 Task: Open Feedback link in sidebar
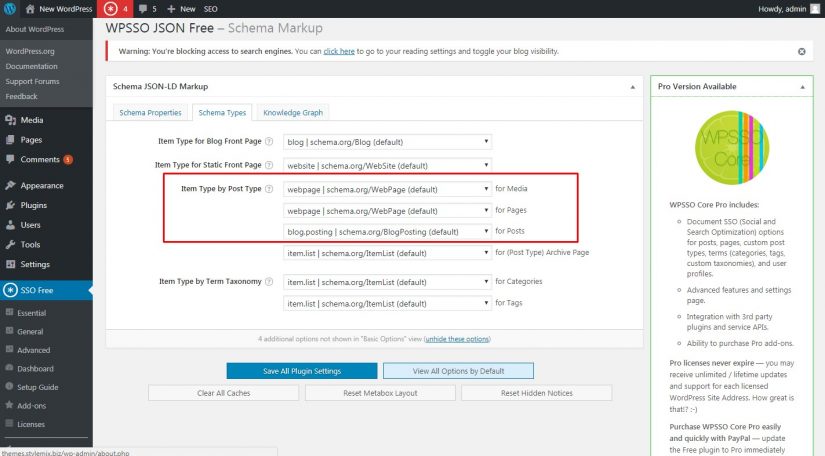[x=22, y=97]
